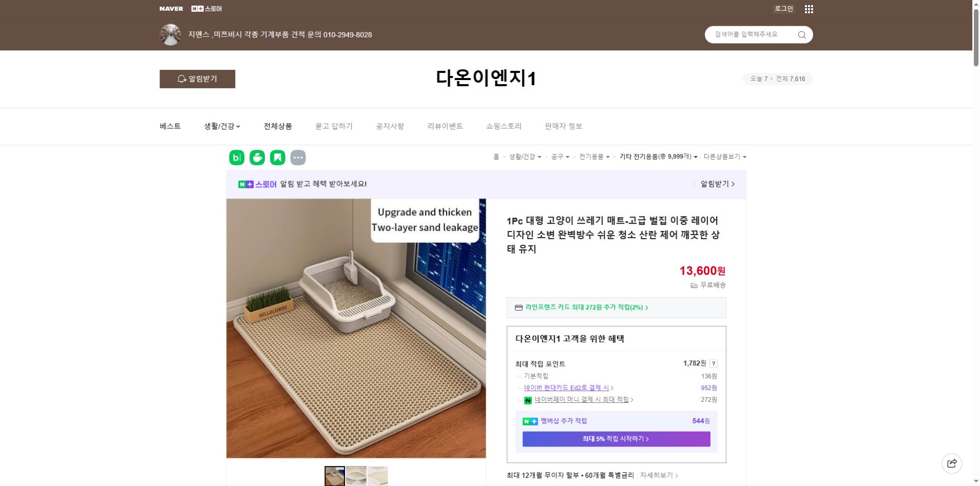Click the floating share icon at bottom right
980x486 pixels.
[952, 463]
